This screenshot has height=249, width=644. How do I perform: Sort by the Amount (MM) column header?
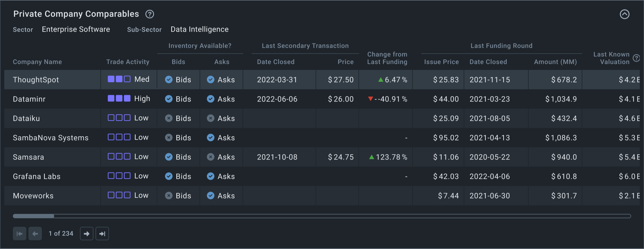pos(555,62)
